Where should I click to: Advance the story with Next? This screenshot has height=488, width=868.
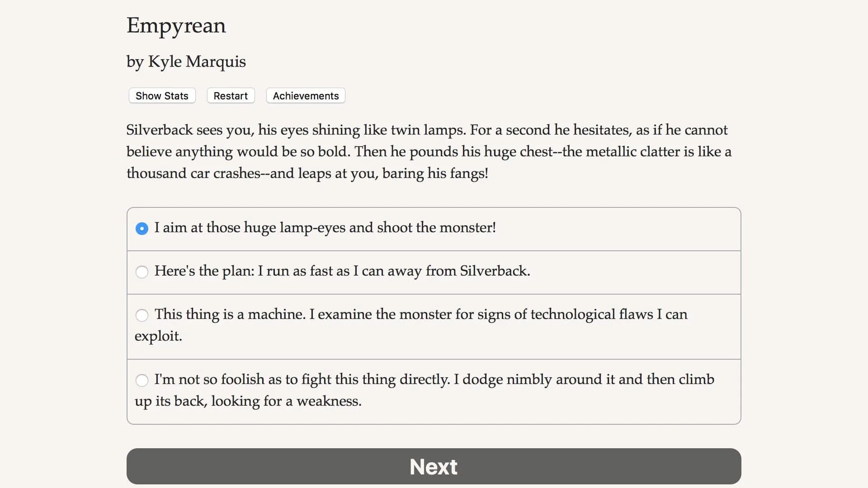click(433, 466)
